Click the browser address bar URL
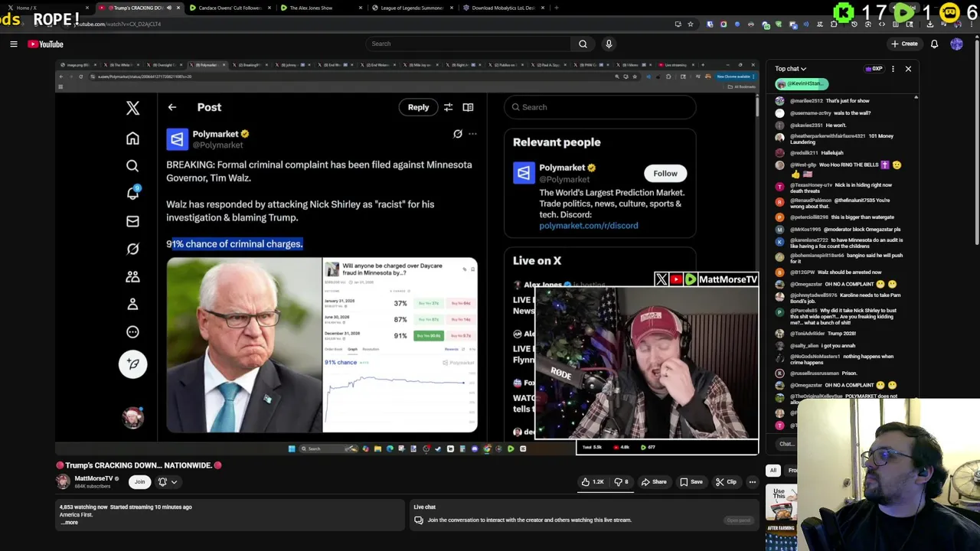Viewport: 980px width, 551px height. 119,24
